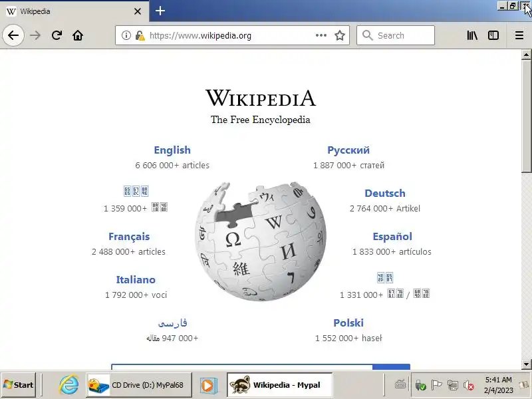Viewport: 532px width, 399px height.
Task: Open the Polski Wikipedia link
Action: 348,323
